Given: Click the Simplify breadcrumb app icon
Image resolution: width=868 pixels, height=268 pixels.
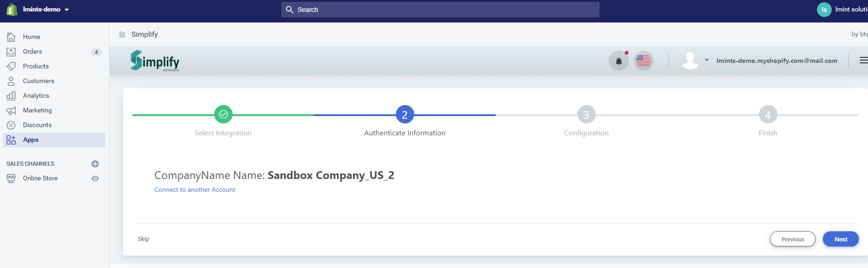Looking at the screenshot, I should pos(122,34).
